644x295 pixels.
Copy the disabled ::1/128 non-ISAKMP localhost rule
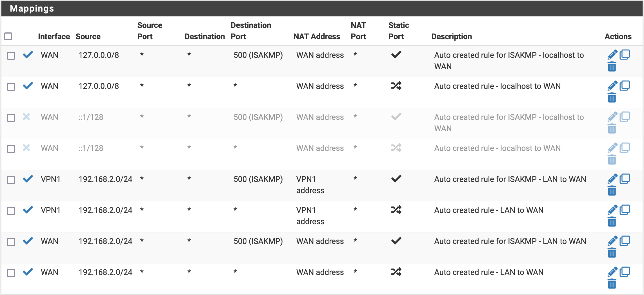coord(625,147)
